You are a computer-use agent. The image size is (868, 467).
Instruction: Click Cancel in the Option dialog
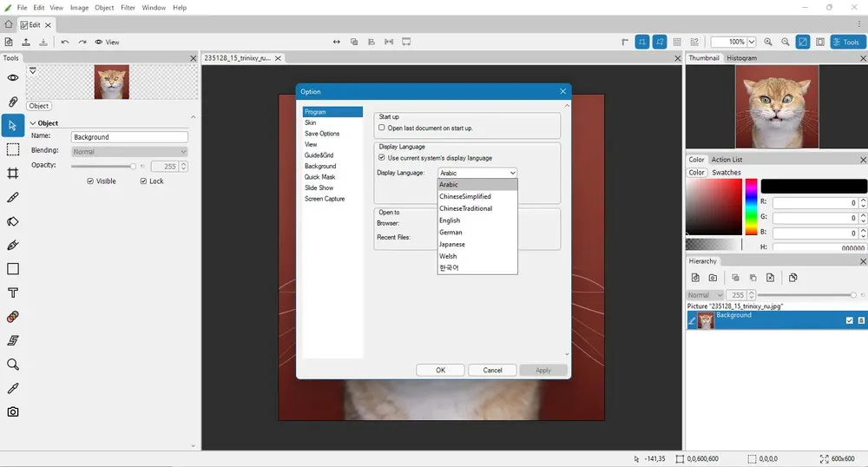coord(493,370)
